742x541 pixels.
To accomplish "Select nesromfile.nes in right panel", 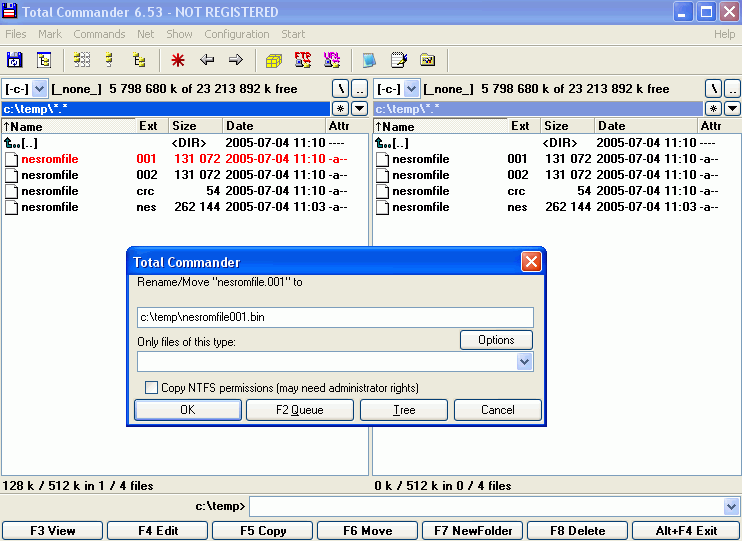I will coord(557,207).
